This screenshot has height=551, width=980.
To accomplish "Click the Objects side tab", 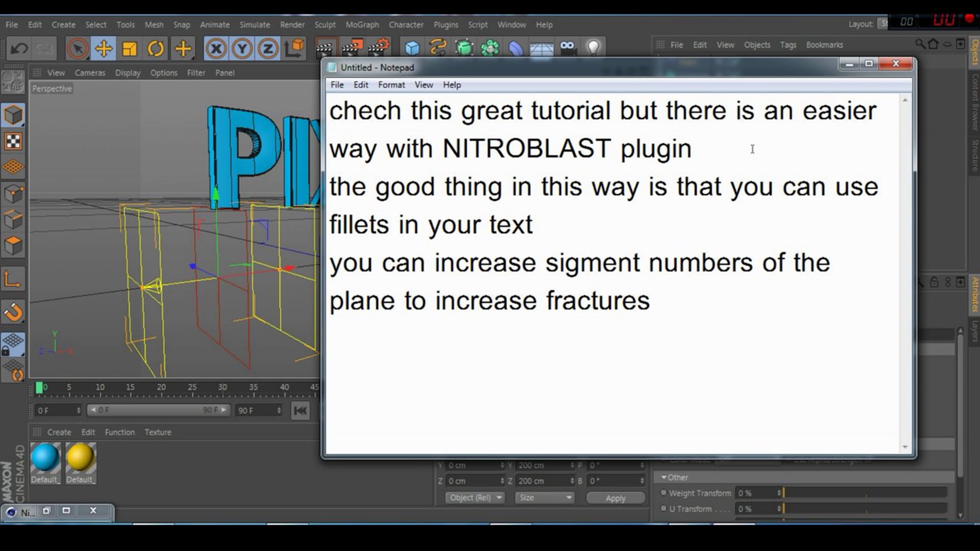I will (975, 52).
